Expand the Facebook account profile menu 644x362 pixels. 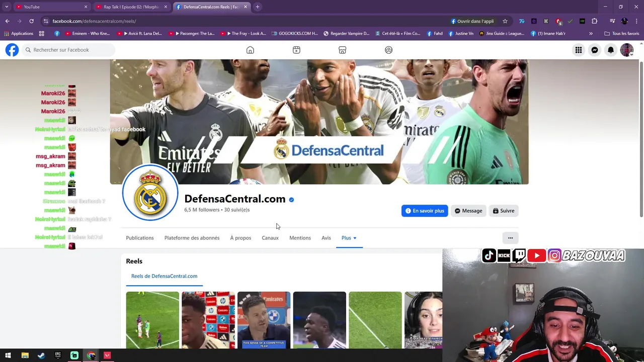coord(627,50)
